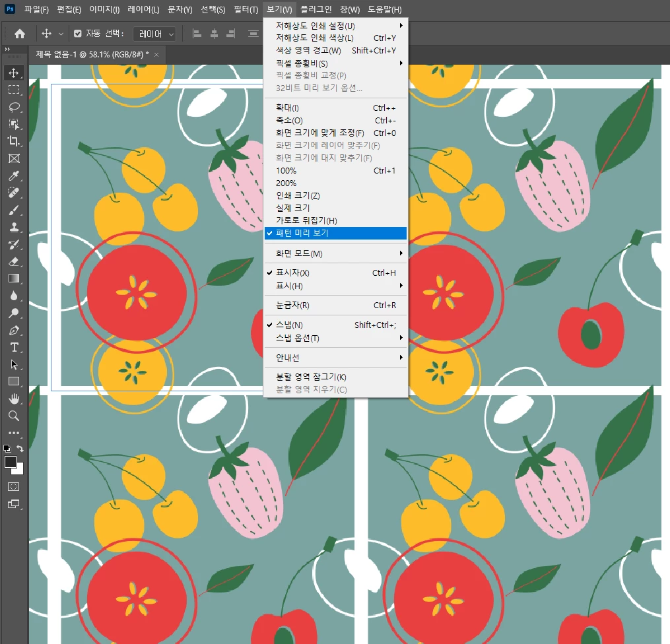
Task: Choose 분할 영역 잠그기(K)
Action: pyautogui.click(x=335, y=377)
